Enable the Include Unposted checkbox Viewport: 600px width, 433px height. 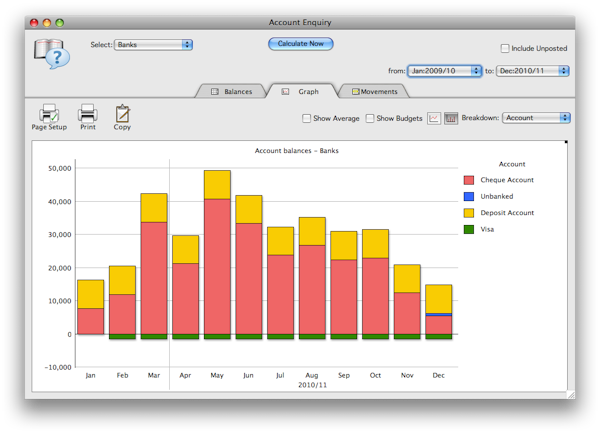tap(505, 48)
